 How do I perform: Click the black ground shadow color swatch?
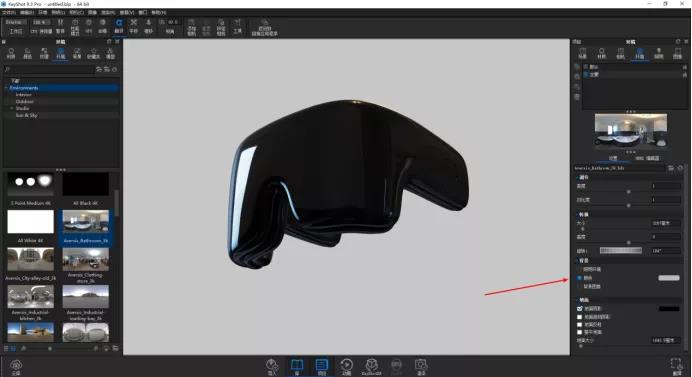(669, 309)
